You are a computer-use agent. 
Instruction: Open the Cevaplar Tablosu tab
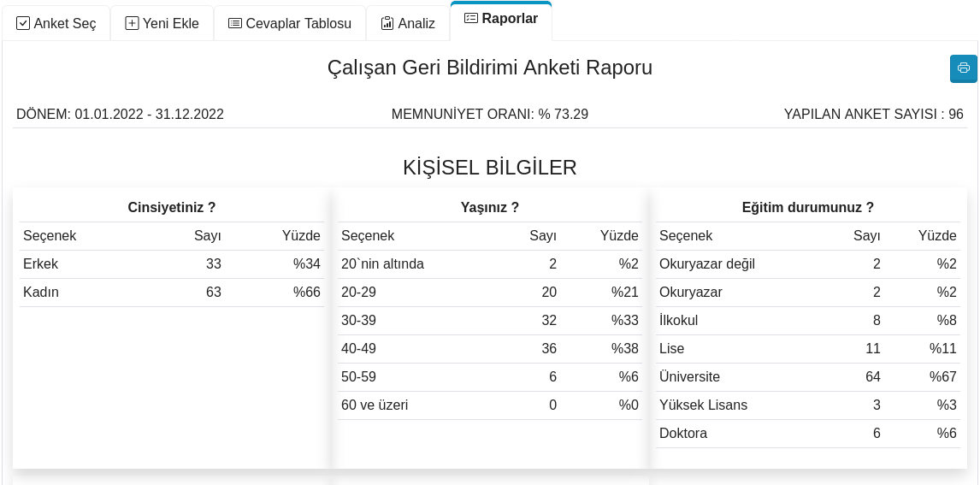click(x=290, y=23)
